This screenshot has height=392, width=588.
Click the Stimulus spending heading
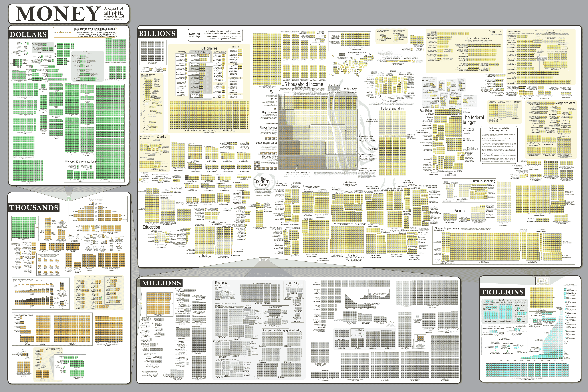click(483, 181)
